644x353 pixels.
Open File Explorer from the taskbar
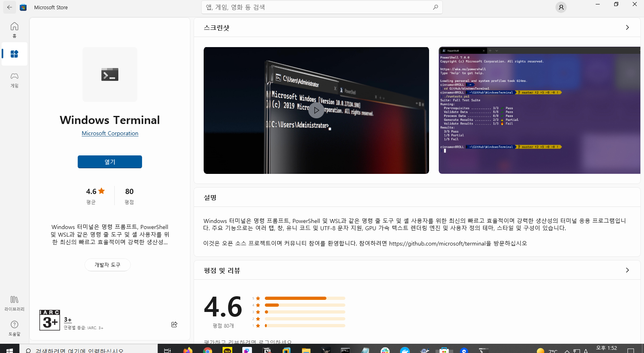tap(306, 350)
